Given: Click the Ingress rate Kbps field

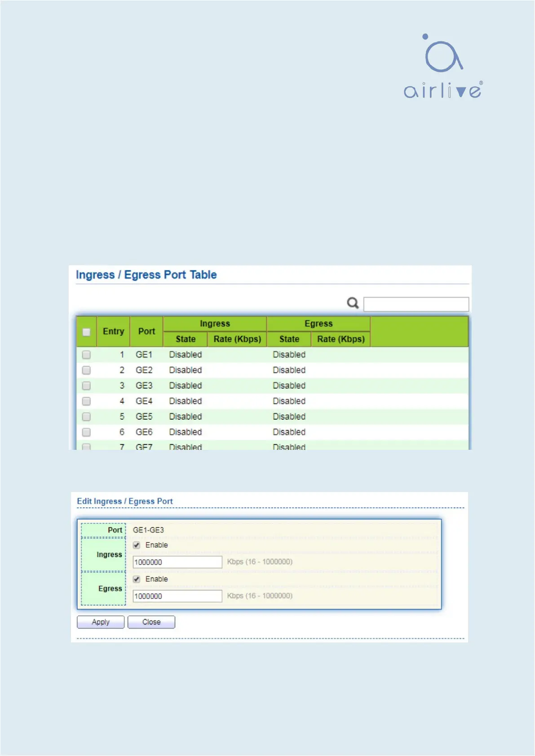Looking at the screenshot, I should (x=177, y=563).
